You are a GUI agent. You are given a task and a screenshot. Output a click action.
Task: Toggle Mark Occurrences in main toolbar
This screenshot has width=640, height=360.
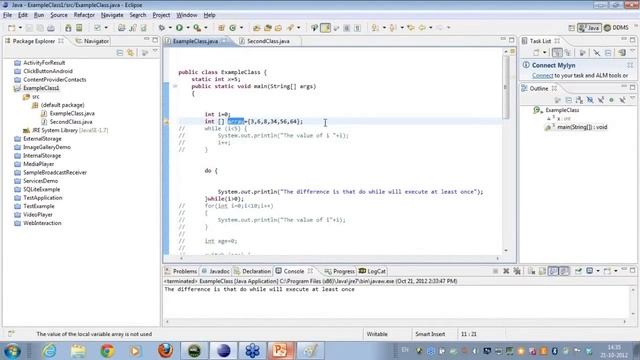[x=325, y=28]
